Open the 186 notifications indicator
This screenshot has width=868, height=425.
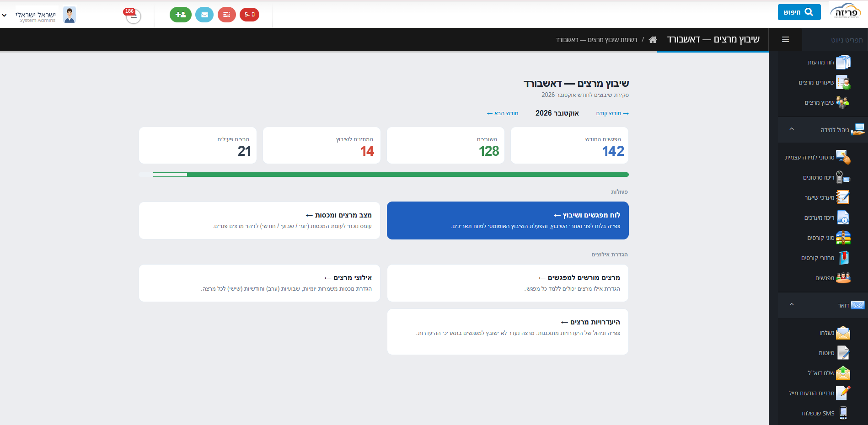[x=133, y=16]
